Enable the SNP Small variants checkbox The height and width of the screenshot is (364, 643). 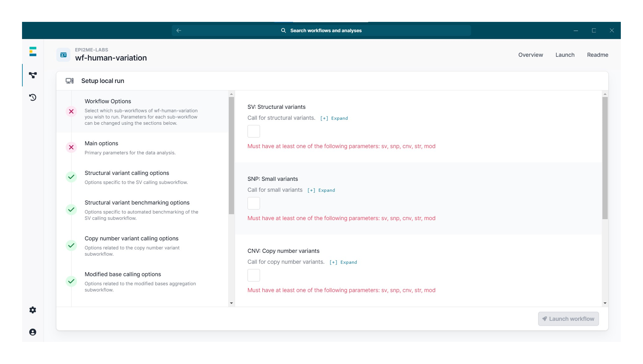(253, 203)
